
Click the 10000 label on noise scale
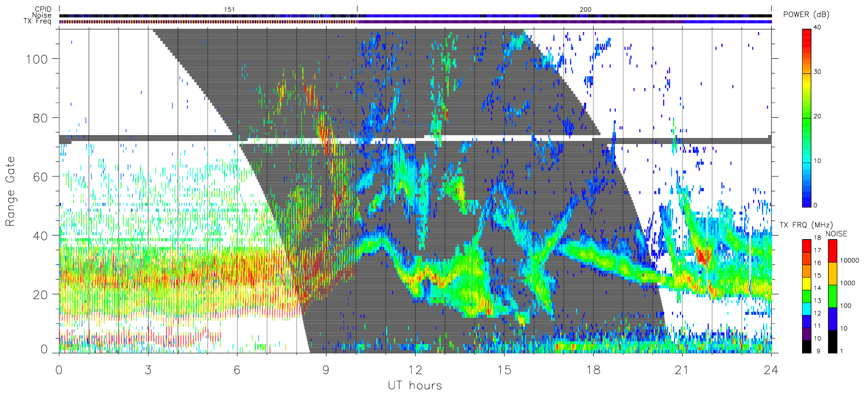click(x=850, y=261)
